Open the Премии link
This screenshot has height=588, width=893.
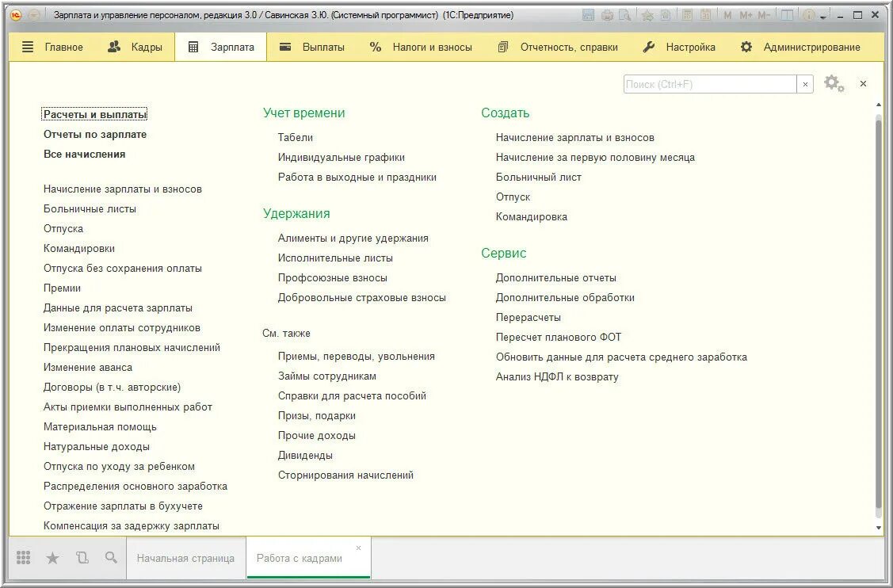[62, 288]
